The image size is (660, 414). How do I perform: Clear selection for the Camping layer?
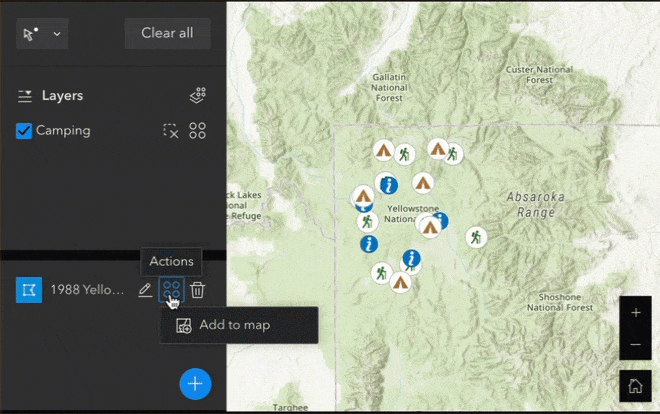coord(171,131)
